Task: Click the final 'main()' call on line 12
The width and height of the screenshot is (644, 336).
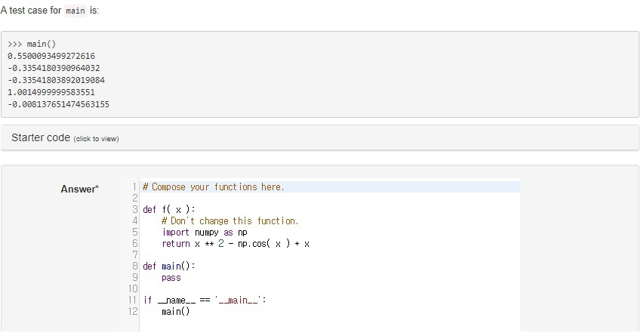Action: (175, 311)
